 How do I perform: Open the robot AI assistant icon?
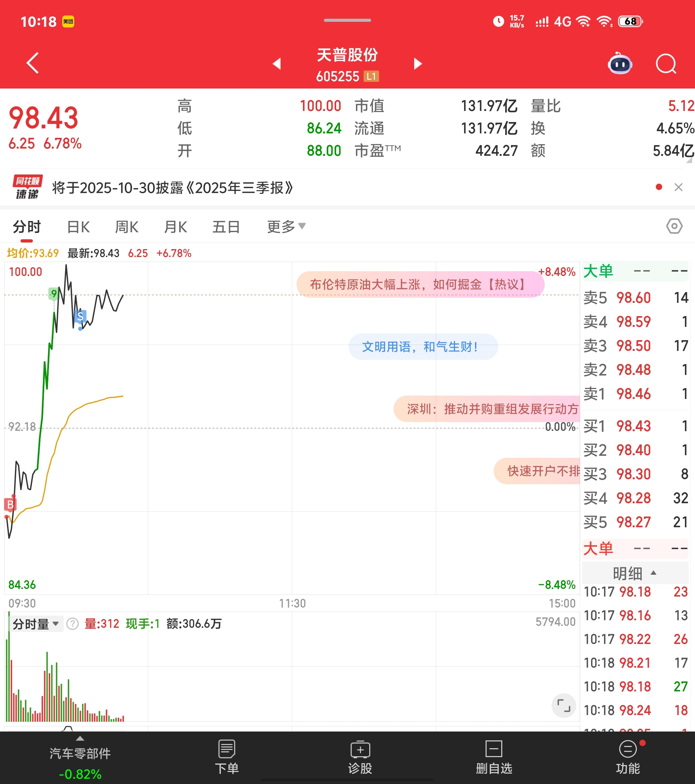click(x=620, y=64)
